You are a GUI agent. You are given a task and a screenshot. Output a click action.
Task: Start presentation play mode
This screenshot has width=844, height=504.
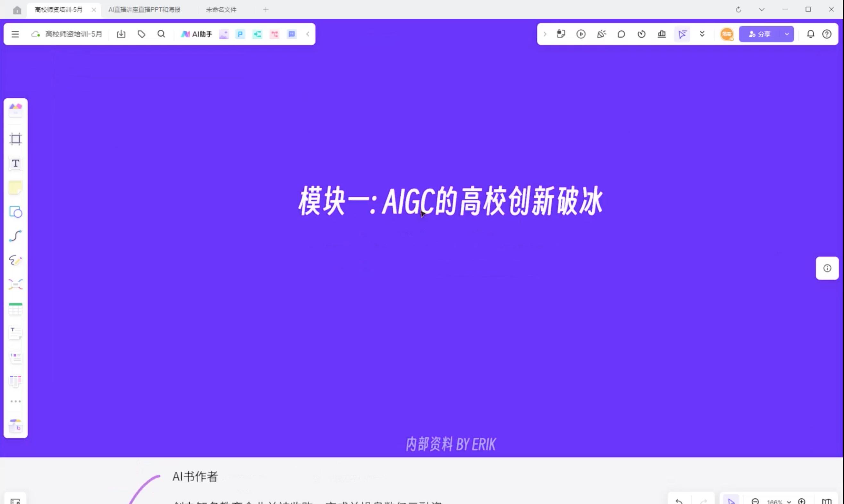coord(581,34)
